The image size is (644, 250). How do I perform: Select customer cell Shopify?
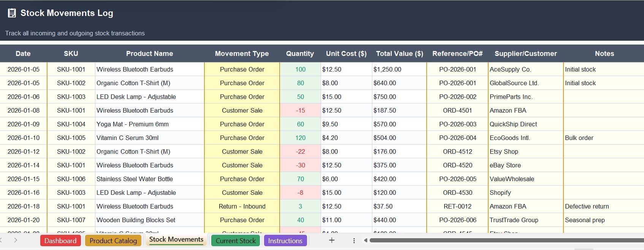[526, 193]
